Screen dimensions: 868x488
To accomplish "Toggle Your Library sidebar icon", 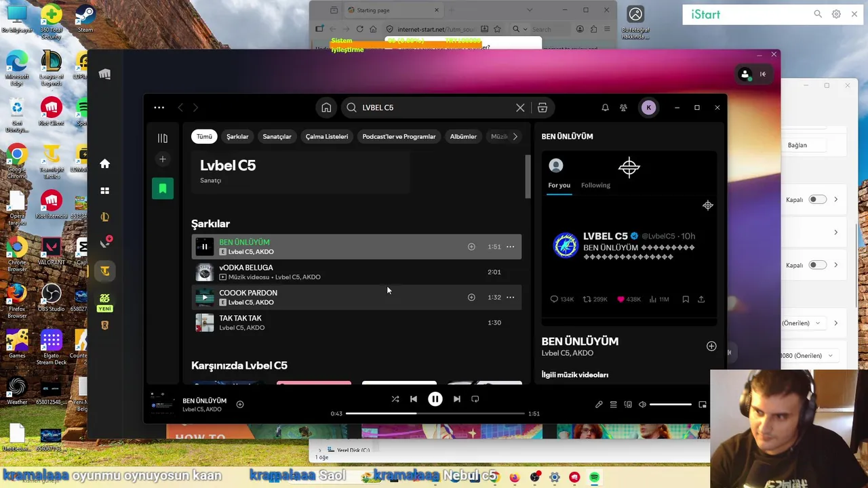I will point(163,138).
